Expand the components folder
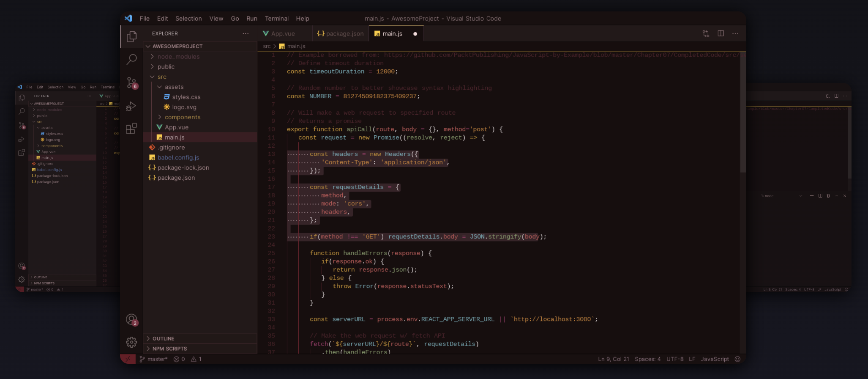This screenshot has height=379, width=868. pos(200,117)
